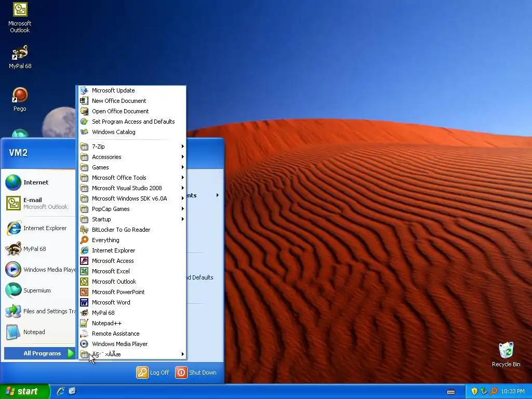Screen dimensions: 532x399
Task: Click the 10:33 PM taskbar clock
Action: coord(513,392)
